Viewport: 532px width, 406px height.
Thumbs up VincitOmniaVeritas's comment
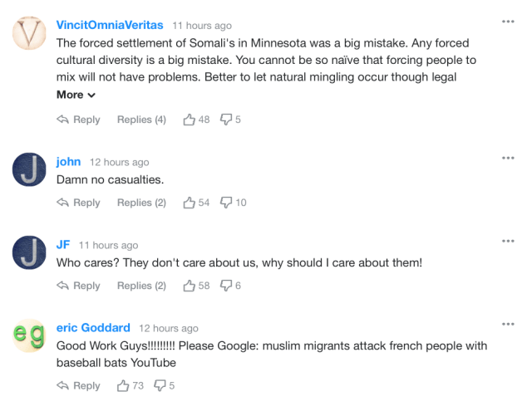(x=189, y=120)
